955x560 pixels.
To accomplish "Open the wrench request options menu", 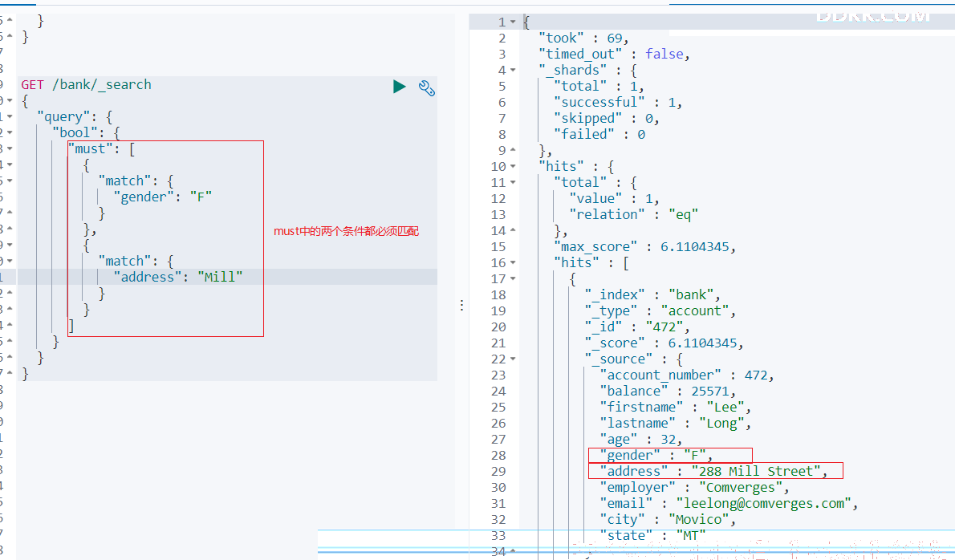I will point(427,88).
